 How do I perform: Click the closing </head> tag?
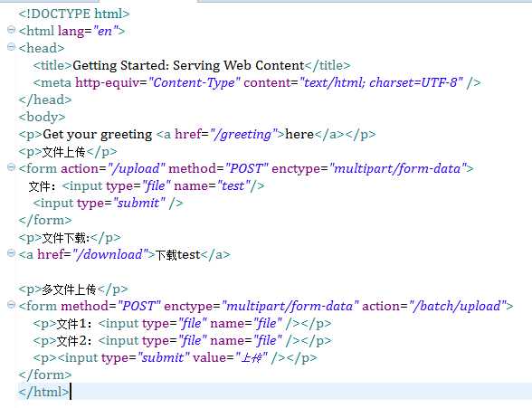click(45, 100)
